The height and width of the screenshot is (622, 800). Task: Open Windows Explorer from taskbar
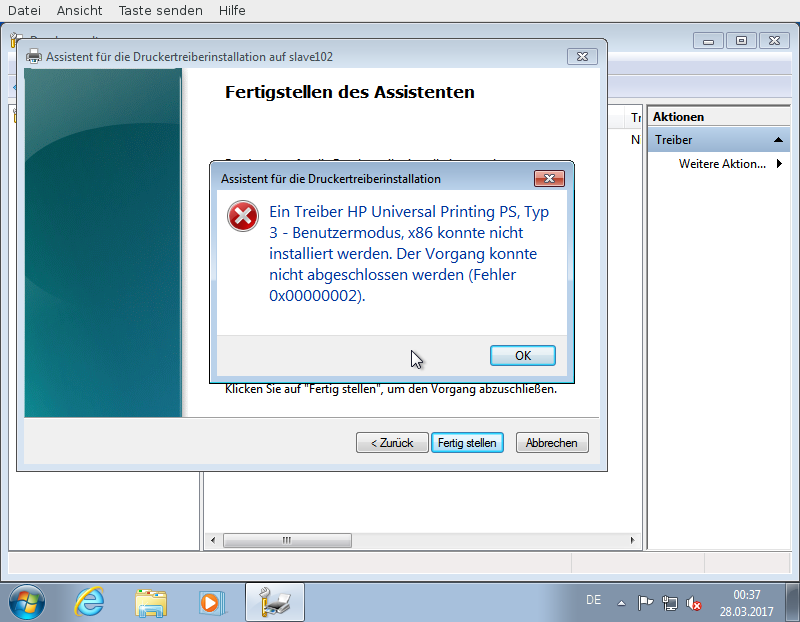[151, 602]
